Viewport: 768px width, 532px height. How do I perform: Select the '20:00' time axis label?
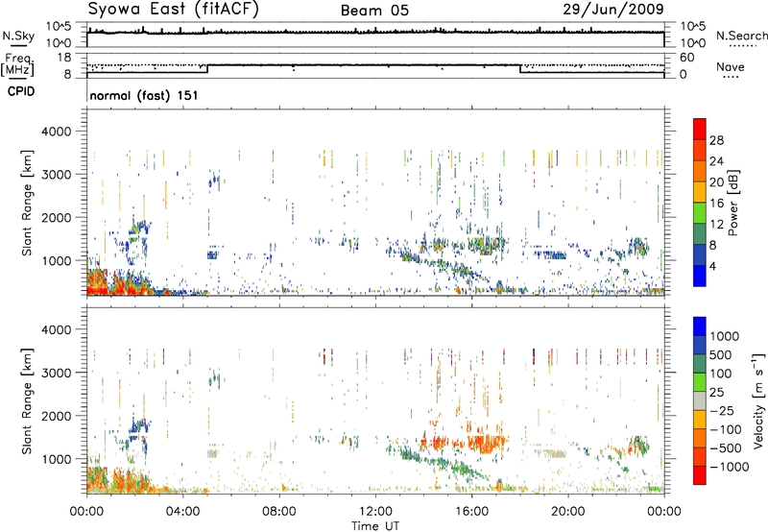568,512
